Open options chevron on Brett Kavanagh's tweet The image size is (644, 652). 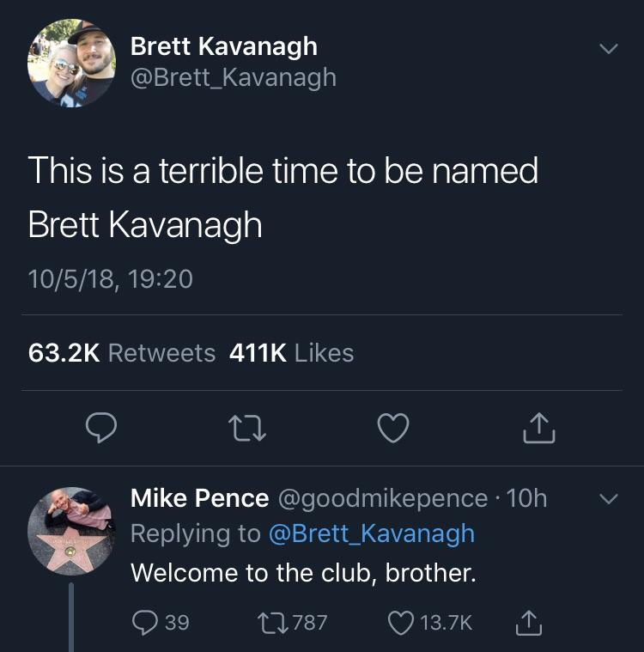608,49
